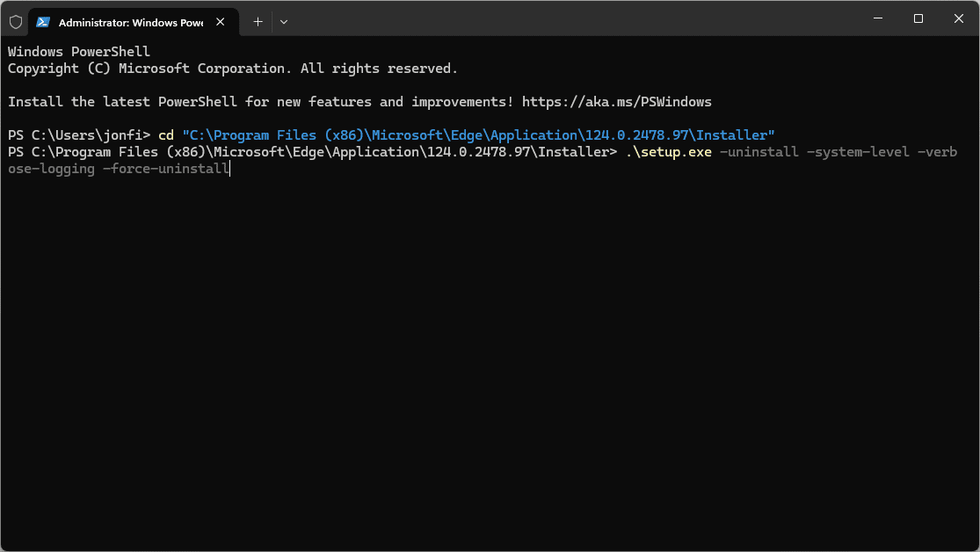Click the empty title bar area
Screen dimensions: 980x552
[571, 19]
